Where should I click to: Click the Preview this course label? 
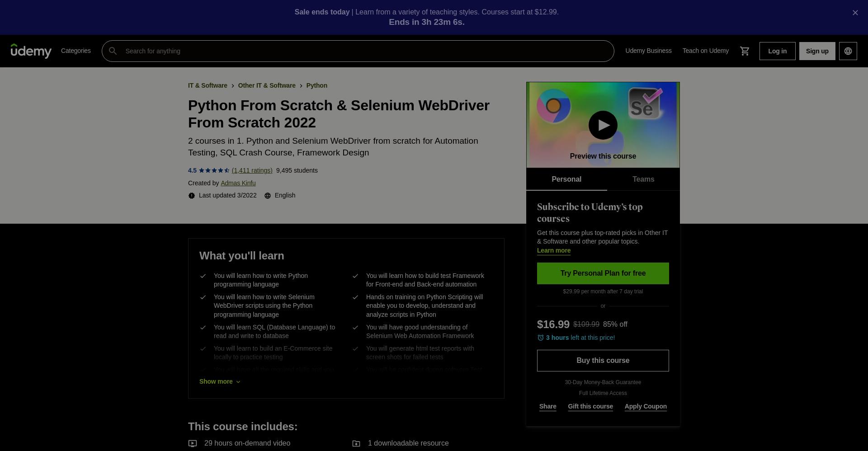[603, 156]
